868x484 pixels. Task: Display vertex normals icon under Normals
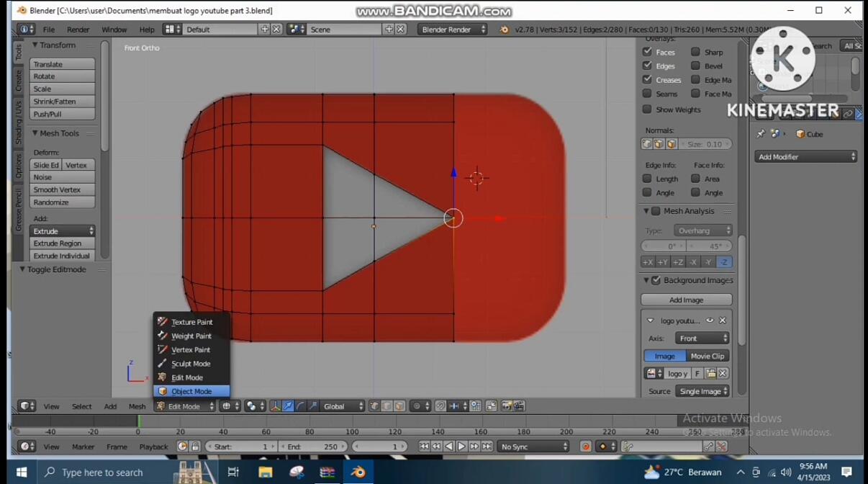[646, 144]
